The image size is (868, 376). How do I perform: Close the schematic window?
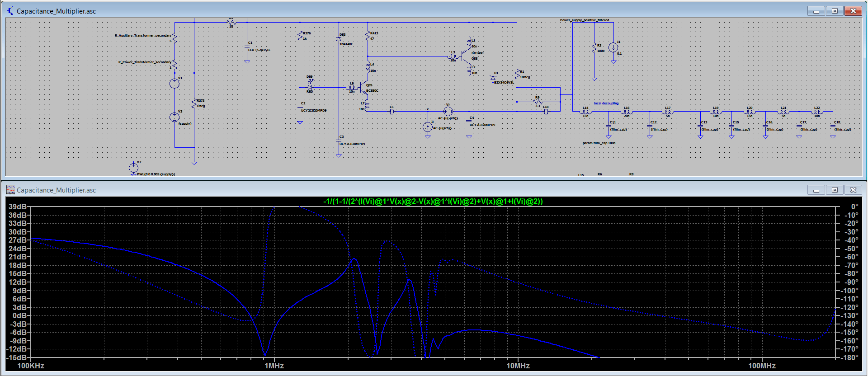[853, 11]
